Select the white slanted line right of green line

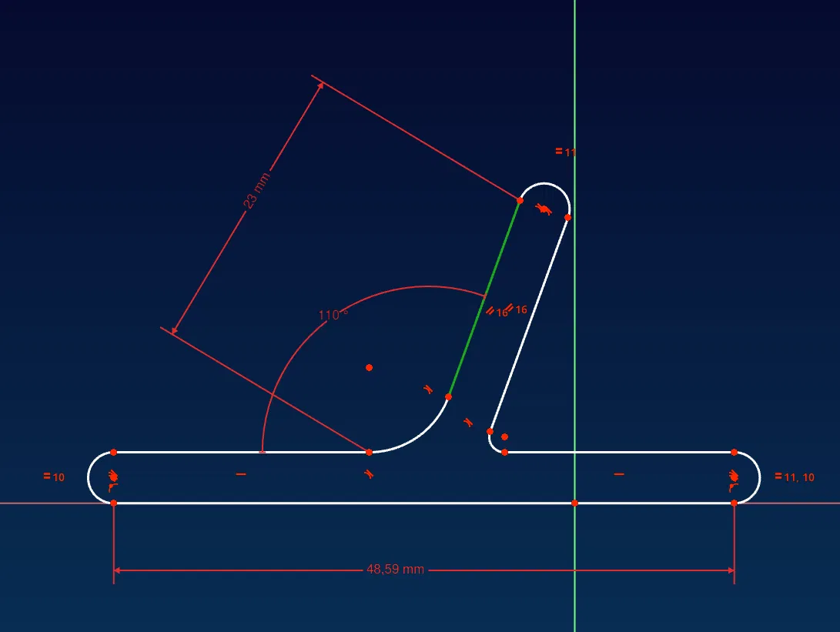pos(529,324)
